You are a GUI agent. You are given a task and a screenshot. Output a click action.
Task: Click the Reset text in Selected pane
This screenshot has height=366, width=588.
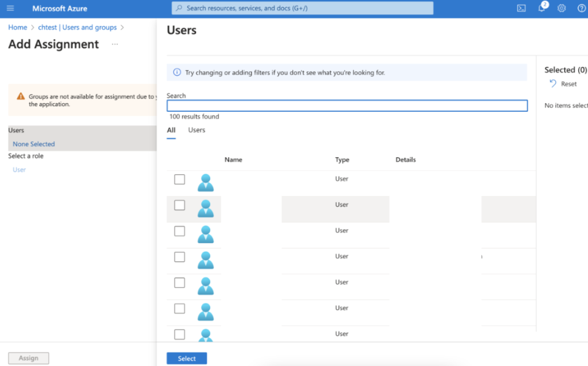point(568,84)
